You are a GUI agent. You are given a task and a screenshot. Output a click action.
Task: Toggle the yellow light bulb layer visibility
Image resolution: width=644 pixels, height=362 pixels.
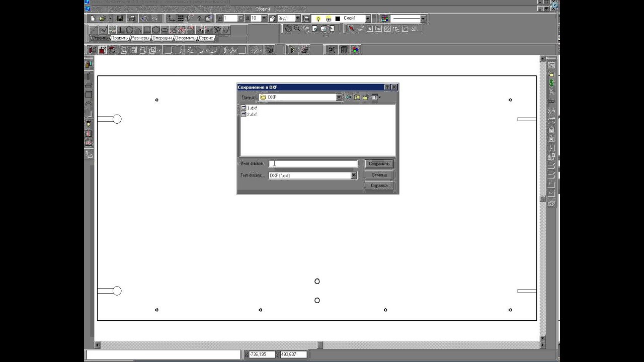coord(318,18)
